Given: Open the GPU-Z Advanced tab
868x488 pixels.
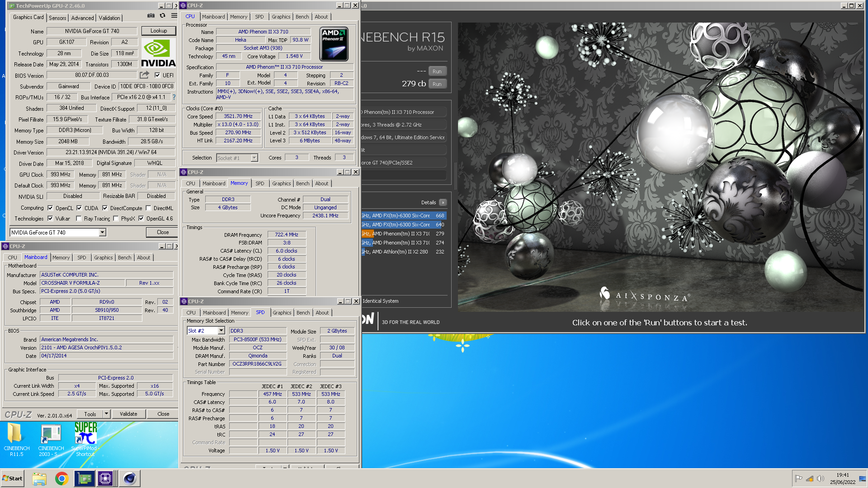Looking at the screenshot, I should click(x=82, y=18).
